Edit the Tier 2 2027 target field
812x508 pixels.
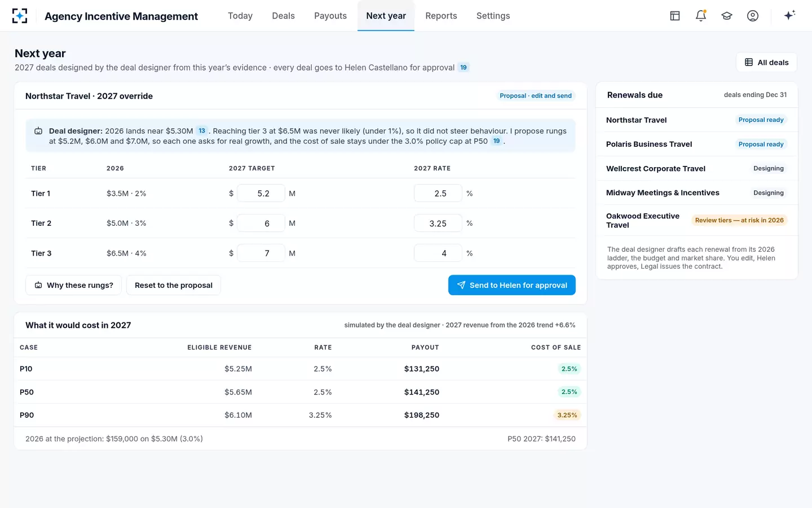[261, 224]
